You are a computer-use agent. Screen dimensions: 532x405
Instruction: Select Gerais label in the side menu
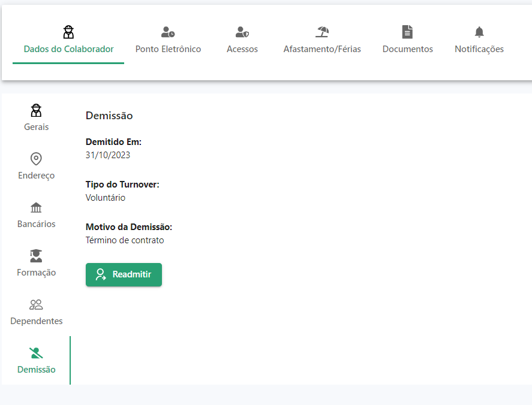pyautogui.click(x=37, y=127)
